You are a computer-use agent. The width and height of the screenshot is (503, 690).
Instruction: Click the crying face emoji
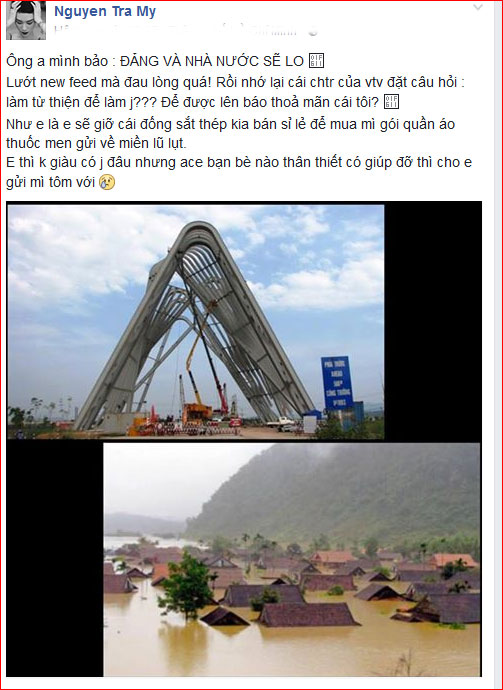click(x=107, y=181)
